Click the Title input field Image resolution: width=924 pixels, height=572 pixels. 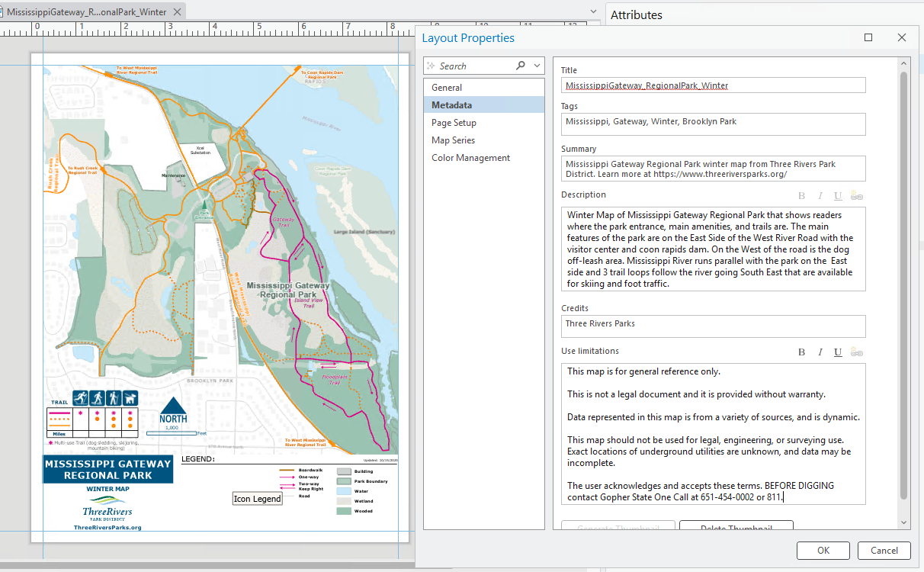pyautogui.click(x=713, y=85)
